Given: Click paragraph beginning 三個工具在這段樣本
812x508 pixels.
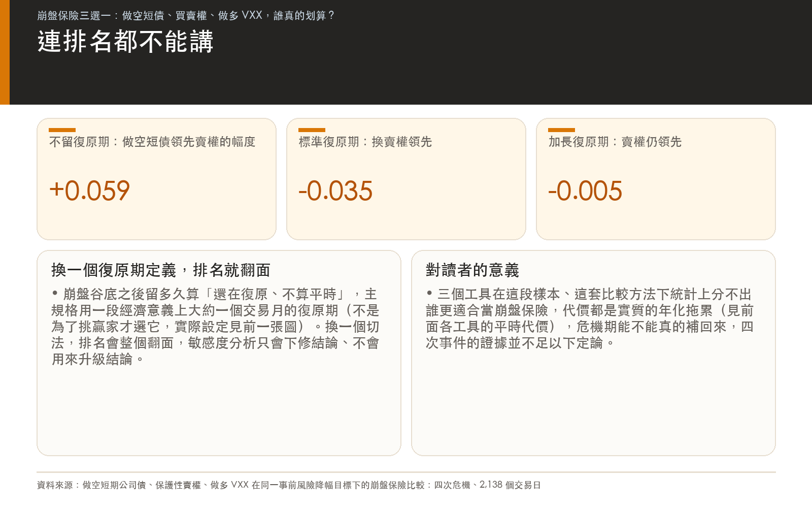Looking at the screenshot, I should 590,319.
